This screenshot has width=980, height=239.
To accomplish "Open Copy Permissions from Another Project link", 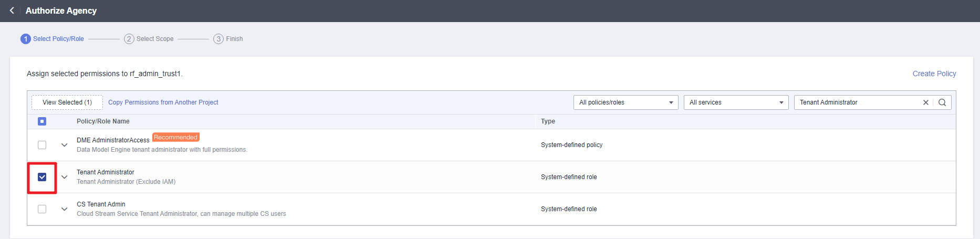I will [163, 102].
